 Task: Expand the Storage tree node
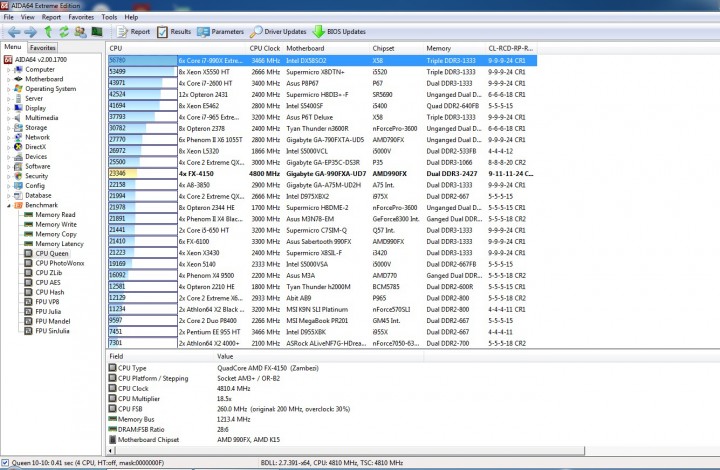[x=8, y=128]
